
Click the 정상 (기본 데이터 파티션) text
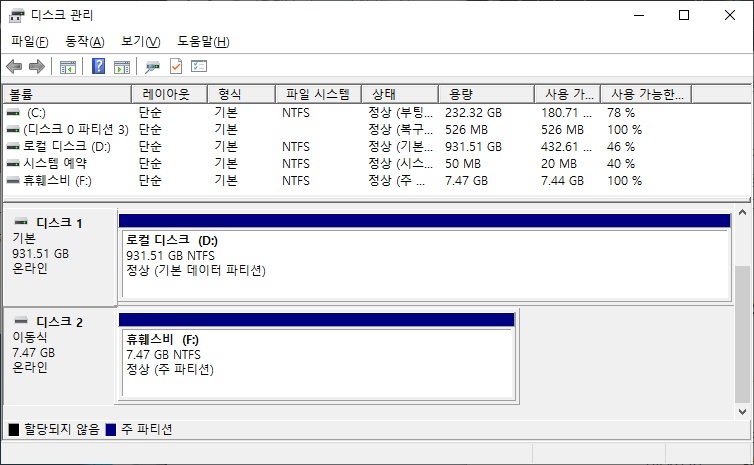[196, 270]
